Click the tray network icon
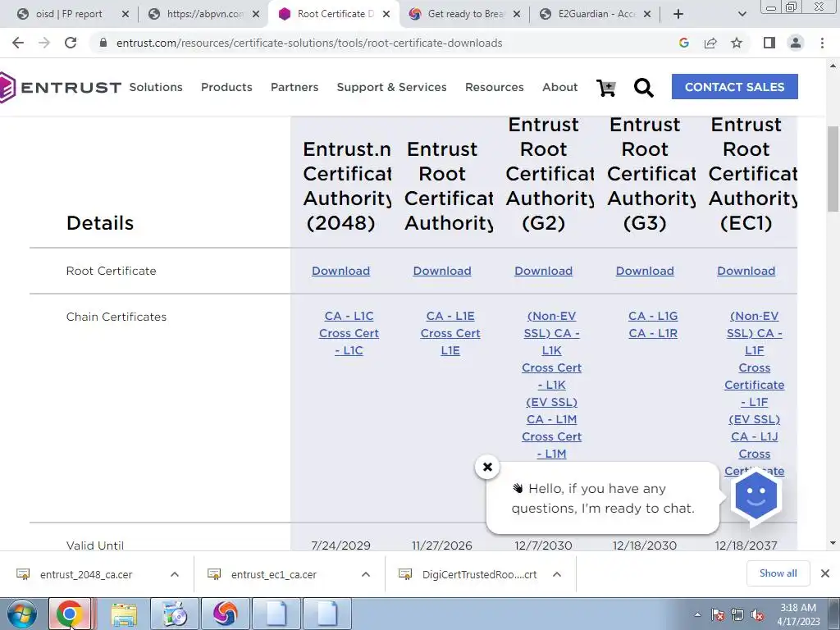This screenshot has width=840, height=630. (x=737, y=614)
